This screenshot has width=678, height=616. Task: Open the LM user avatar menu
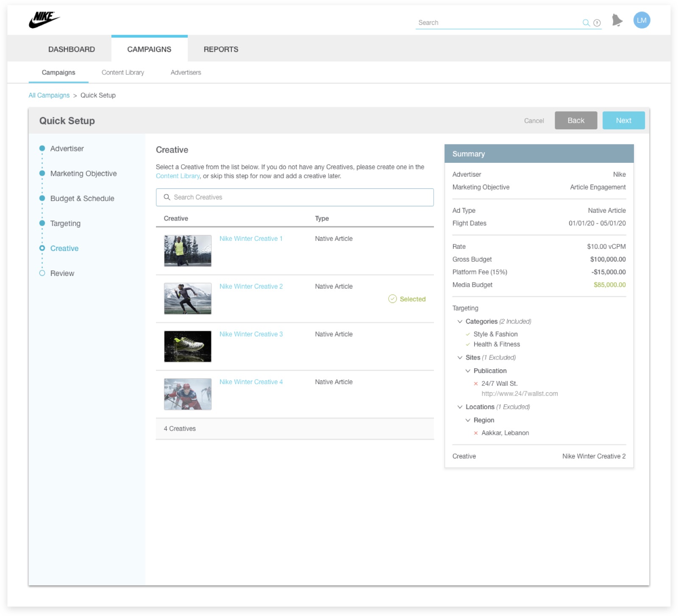coord(642,20)
